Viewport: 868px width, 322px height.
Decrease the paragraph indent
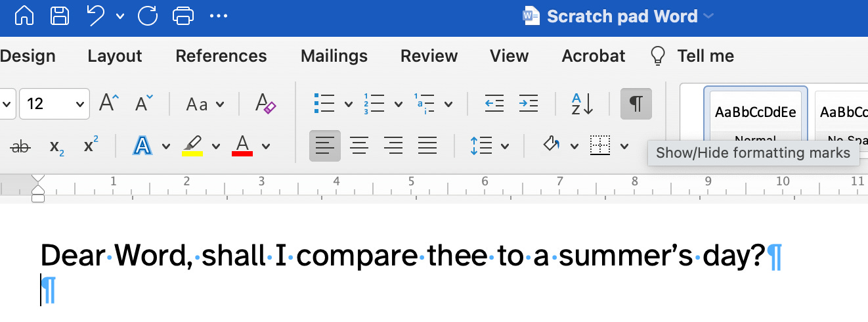point(494,103)
